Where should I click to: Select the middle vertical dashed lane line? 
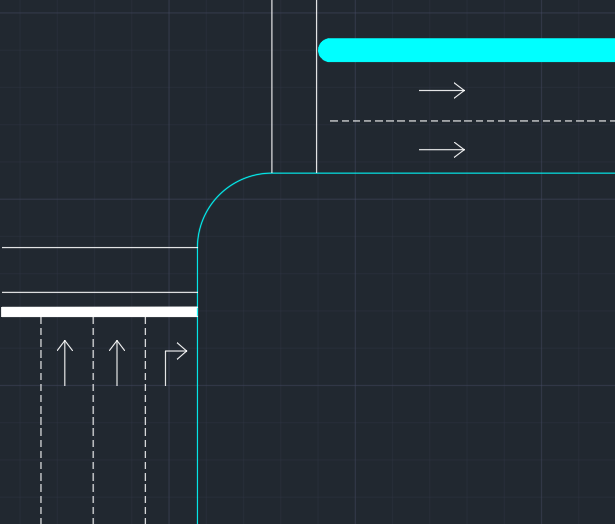click(93, 420)
